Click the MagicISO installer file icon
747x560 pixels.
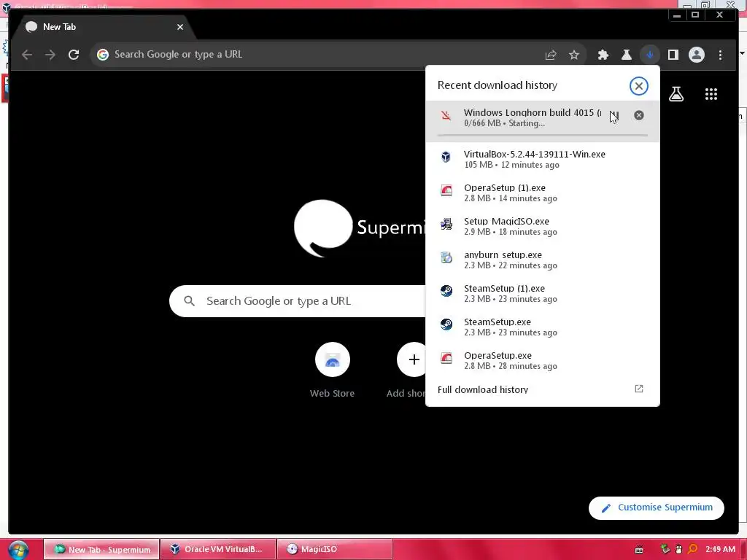(x=446, y=224)
